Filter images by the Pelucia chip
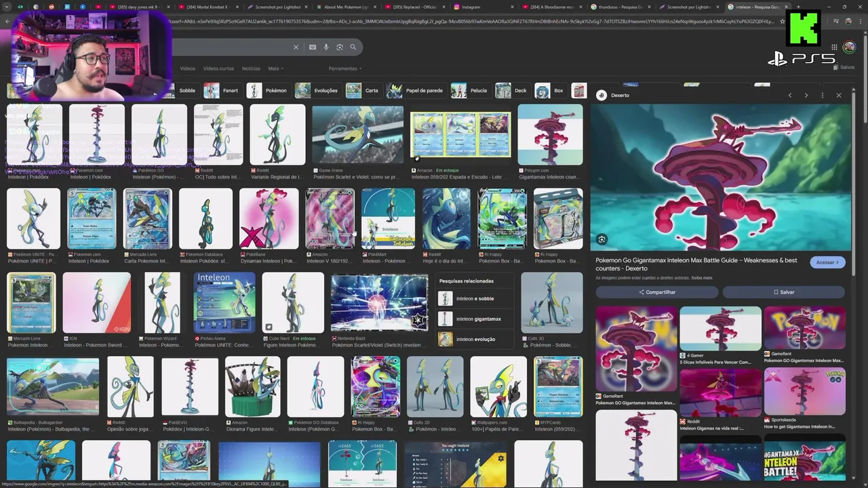 click(x=470, y=91)
